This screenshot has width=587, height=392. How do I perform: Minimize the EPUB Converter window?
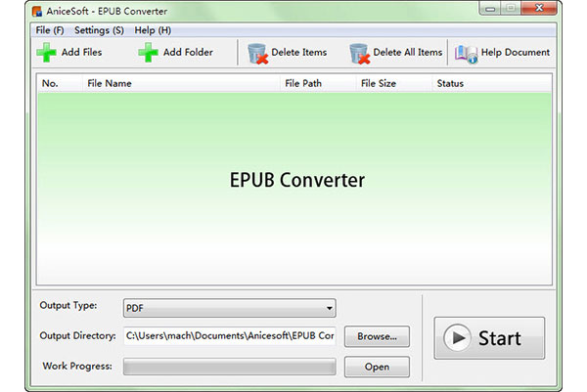tap(490, 9)
